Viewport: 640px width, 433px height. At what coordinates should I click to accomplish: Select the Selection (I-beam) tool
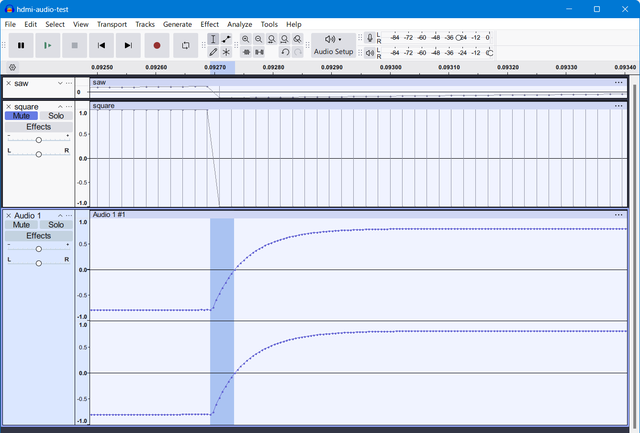pyautogui.click(x=213, y=39)
